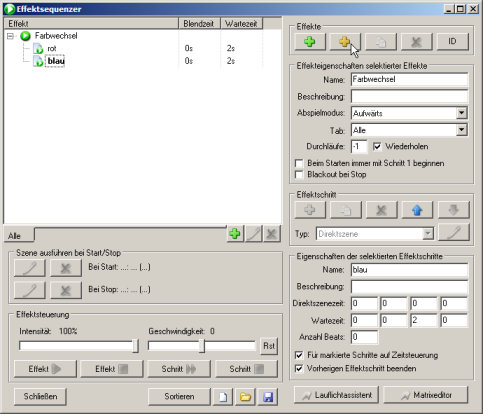Screen dimensions: 483x414
Task: Click the Sortieren button
Action: pos(179,397)
